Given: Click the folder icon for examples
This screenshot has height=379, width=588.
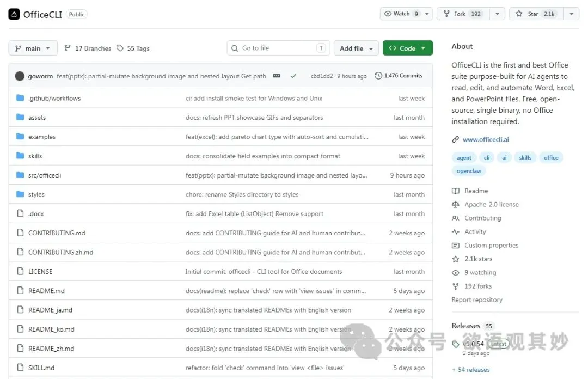Looking at the screenshot, I should pos(20,136).
